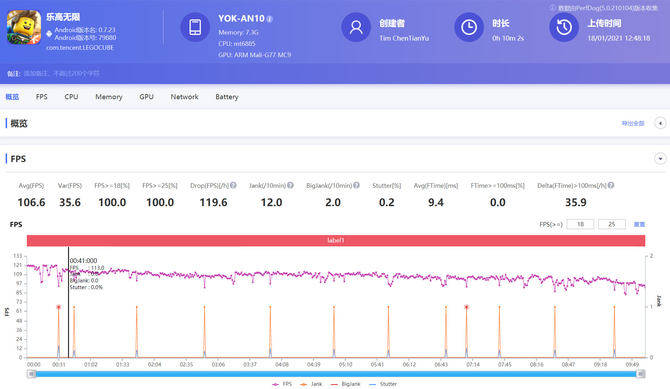Click the upload time history icon
The image size is (670, 389).
click(x=564, y=27)
